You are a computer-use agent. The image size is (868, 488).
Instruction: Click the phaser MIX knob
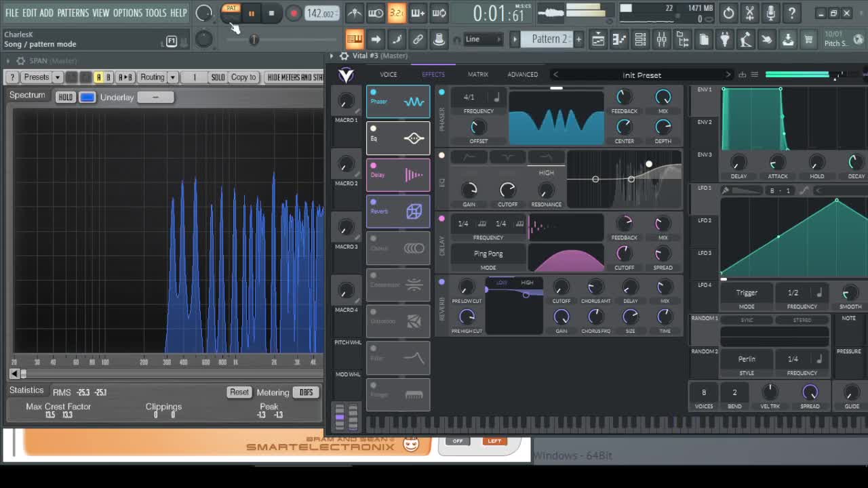click(663, 98)
